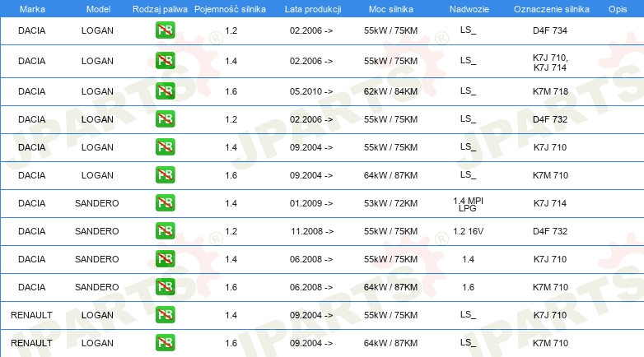Click the Pojemność silnika column header
644x357 pixels.
tap(230, 9)
